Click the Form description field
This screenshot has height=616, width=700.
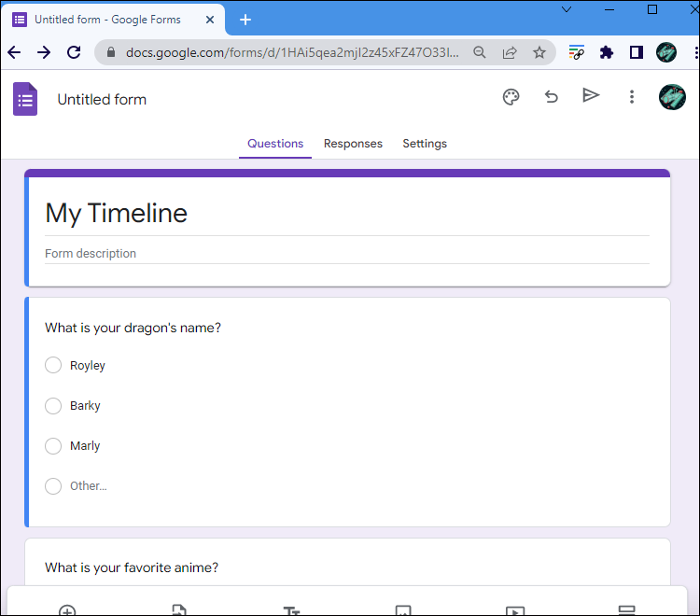(347, 254)
